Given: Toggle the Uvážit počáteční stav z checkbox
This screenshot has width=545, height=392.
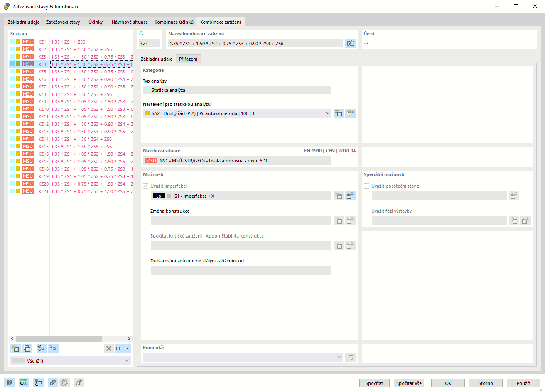Looking at the screenshot, I should click(366, 186).
